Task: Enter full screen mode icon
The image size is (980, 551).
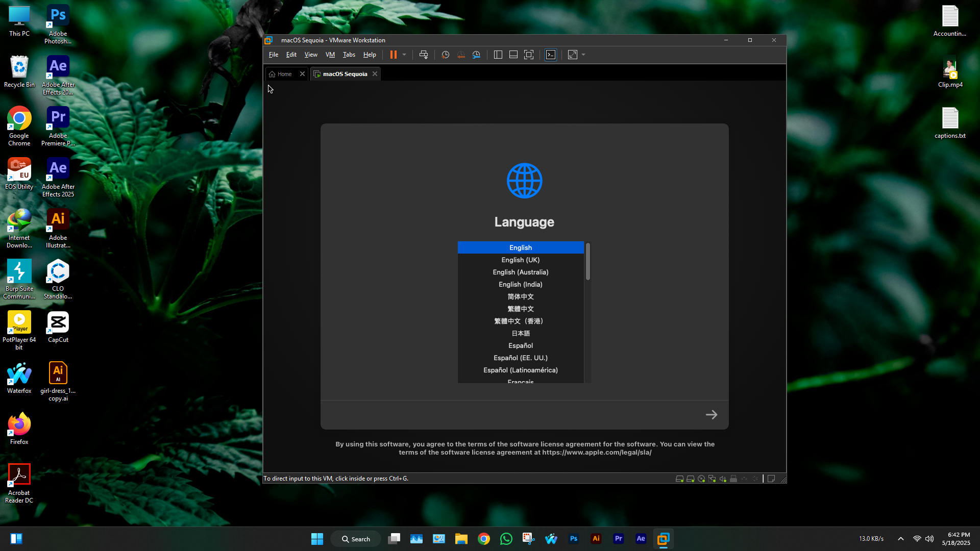Action: [529, 55]
